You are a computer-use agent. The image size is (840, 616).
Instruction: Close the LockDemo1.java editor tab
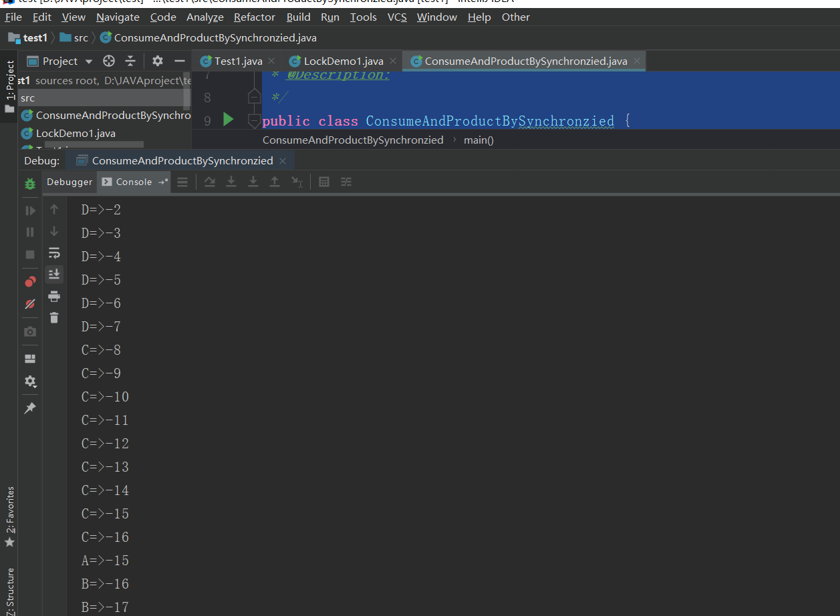pos(394,61)
